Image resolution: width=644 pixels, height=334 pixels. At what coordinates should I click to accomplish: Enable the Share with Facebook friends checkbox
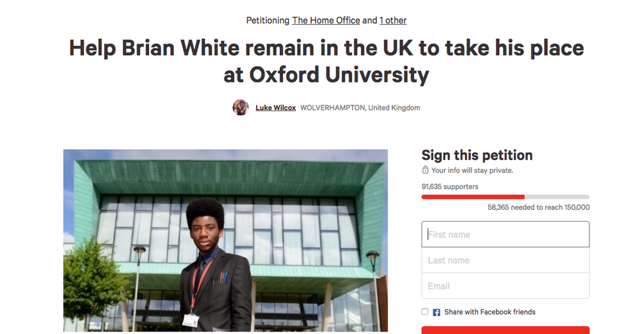[x=425, y=312]
